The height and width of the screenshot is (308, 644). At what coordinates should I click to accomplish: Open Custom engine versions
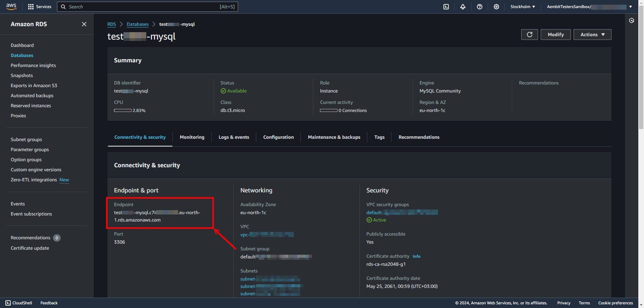point(36,170)
